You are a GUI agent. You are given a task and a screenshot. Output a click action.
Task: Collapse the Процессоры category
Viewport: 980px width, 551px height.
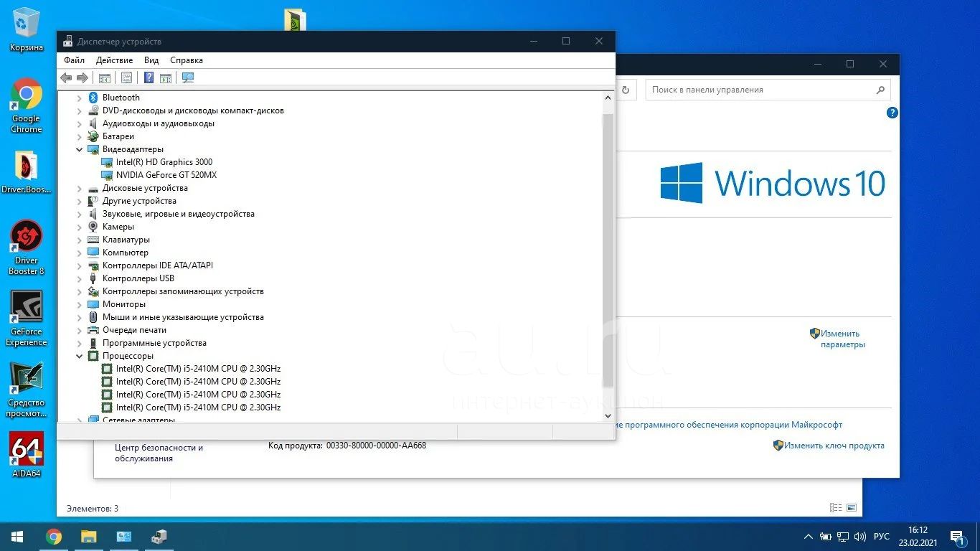[x=80, y=356]
